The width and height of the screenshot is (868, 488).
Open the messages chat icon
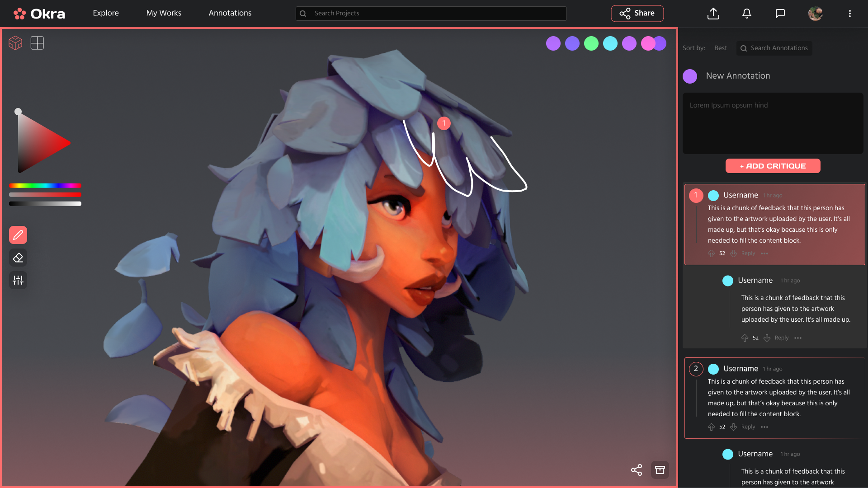pos(780,14)
